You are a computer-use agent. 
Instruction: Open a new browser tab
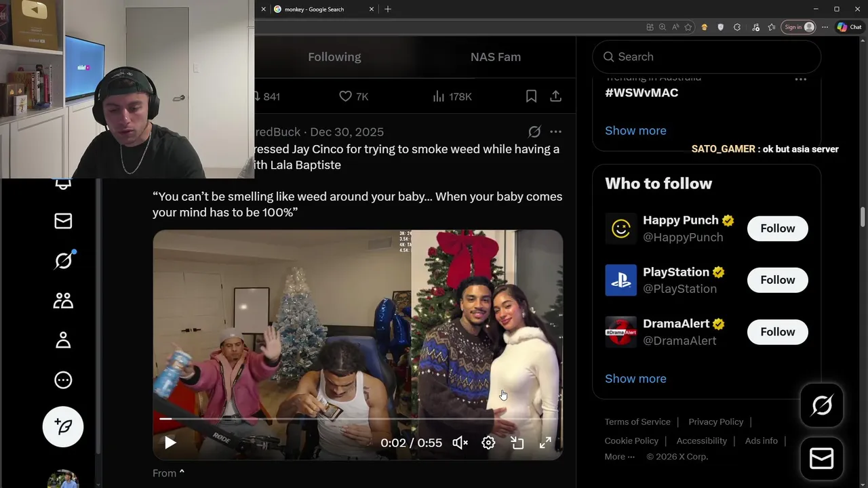tap(388, 9)
